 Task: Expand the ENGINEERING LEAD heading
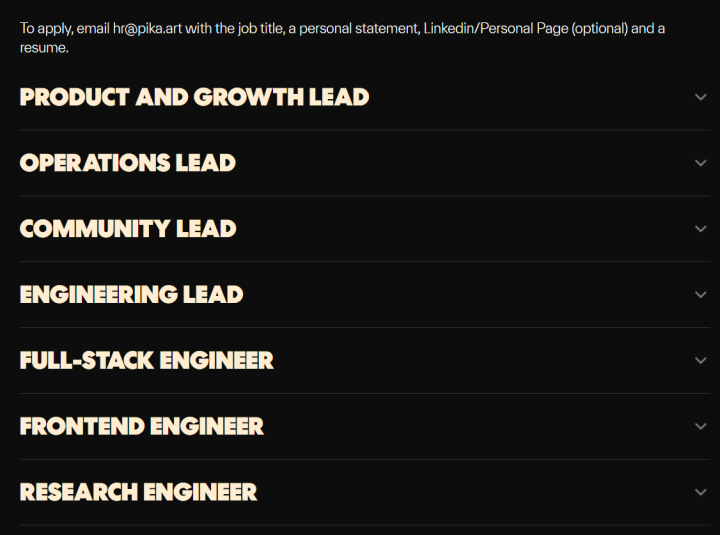pyautogui.click(x=131, y=295)
